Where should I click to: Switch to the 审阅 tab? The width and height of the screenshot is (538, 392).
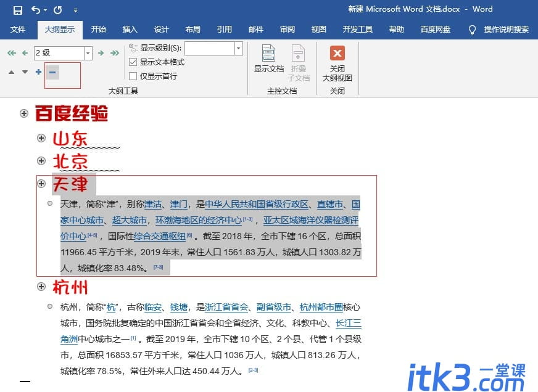click(x=287, y=30)
